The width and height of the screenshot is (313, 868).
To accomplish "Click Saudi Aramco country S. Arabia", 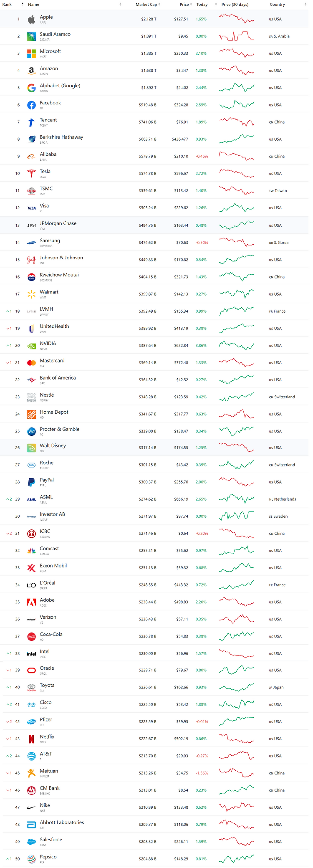I will (280, 36).
